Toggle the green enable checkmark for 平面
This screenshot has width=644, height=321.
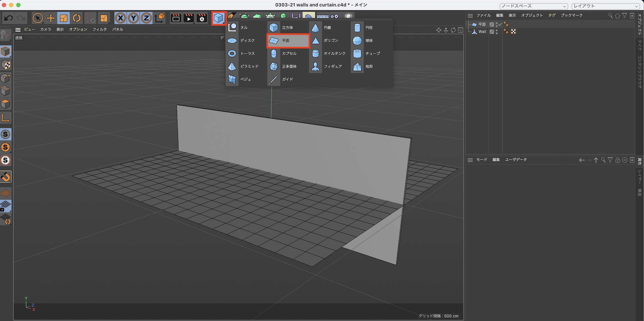point(500,24)
